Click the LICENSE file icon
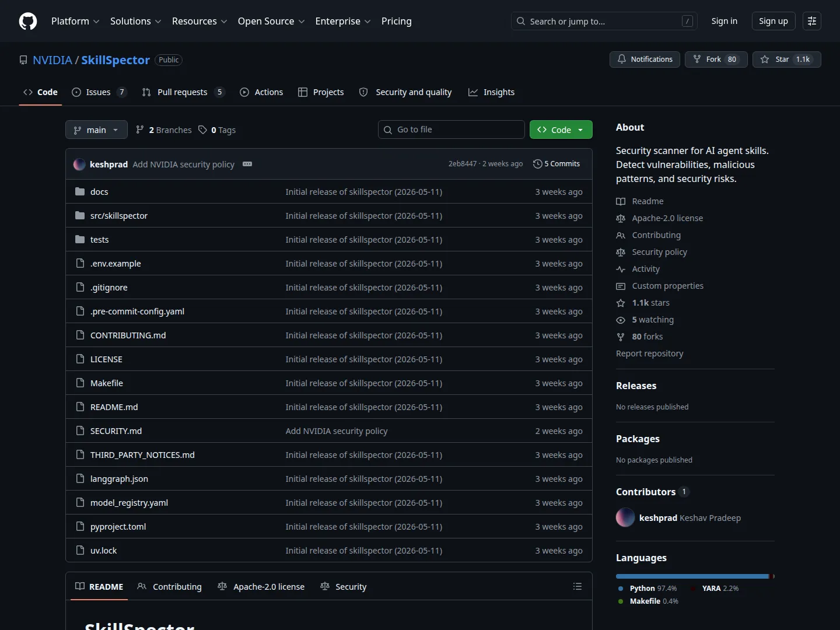 80,359
